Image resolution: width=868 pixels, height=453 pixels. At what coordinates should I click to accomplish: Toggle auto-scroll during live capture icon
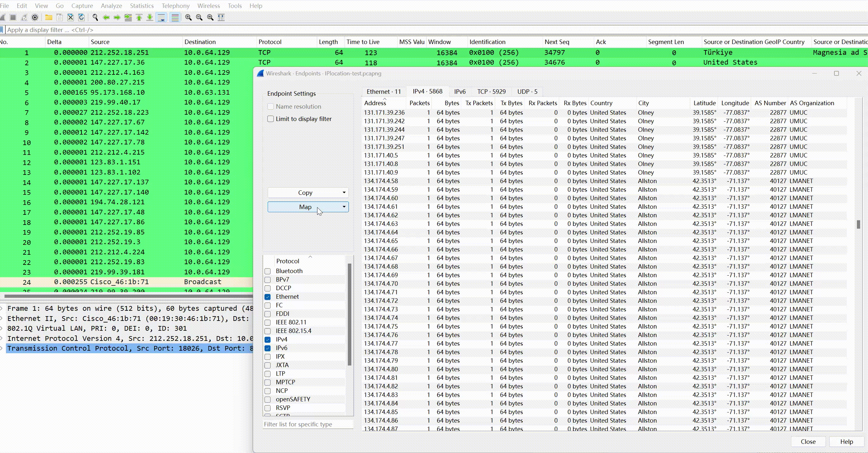tap(161, 17)
